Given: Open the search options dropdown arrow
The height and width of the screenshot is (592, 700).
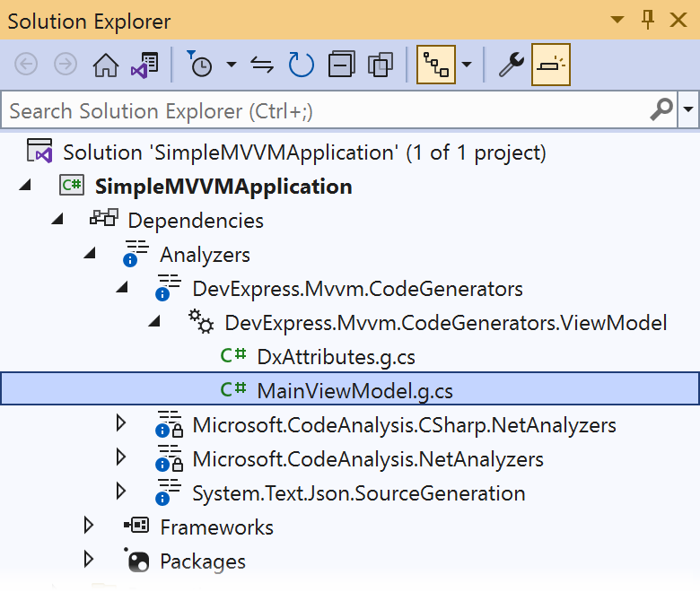Looking at the screenshot, I should (x=688, y=109).
